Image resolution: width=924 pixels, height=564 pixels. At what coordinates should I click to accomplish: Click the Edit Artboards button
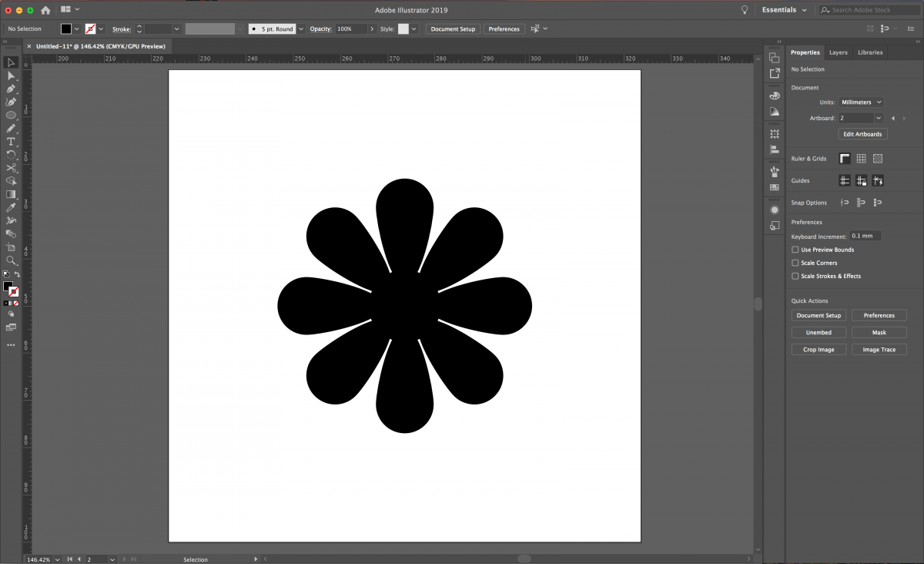(863, 134)
